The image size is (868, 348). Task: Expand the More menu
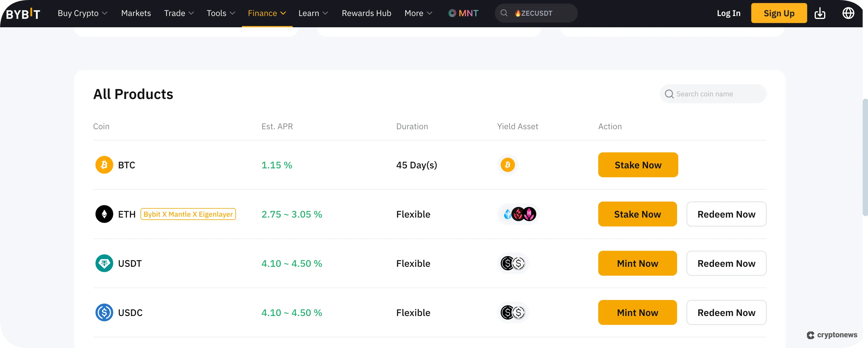(x=418, y=13)
